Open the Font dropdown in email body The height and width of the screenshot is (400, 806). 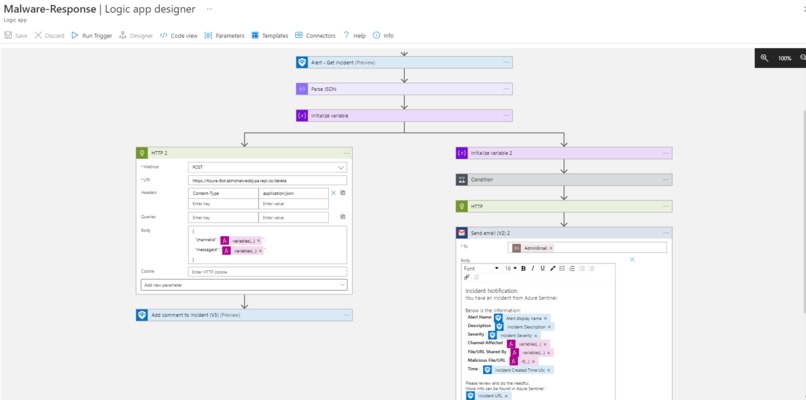[x=481, y=268]
